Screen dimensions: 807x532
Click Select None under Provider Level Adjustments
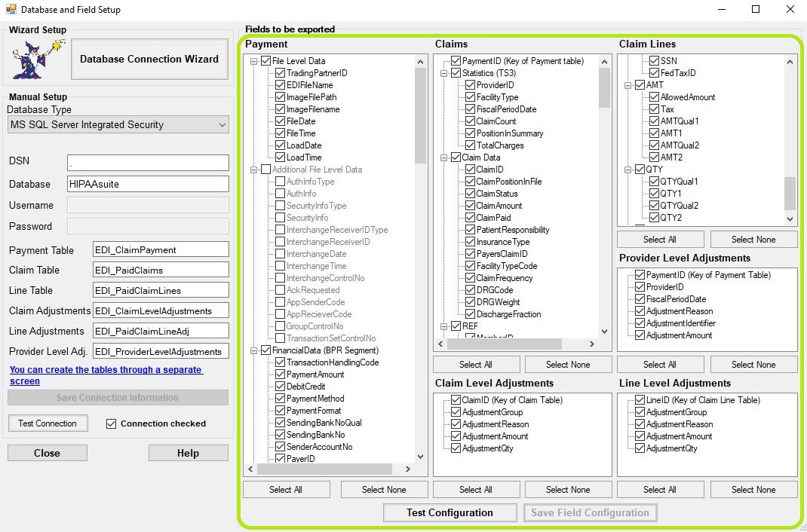tap(753, 365)
